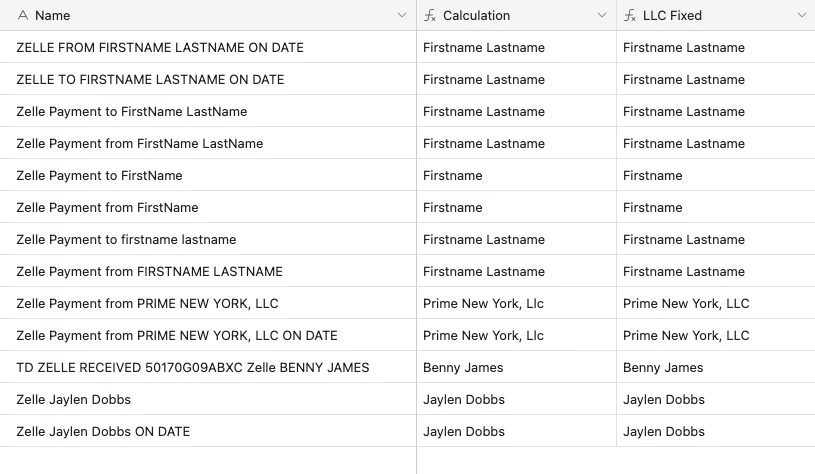The height and width of the screenshot is (474, 815).
Task: Select the ZELLE FROM FIRSTNAME LASTNAME ON DATE cell
Action: (208, 47)
